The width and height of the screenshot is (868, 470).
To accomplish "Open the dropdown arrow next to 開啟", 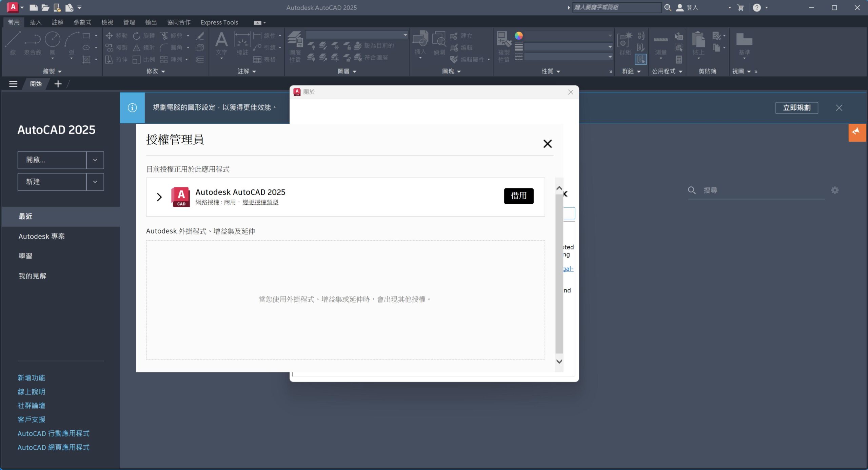I will pos(95,160).
